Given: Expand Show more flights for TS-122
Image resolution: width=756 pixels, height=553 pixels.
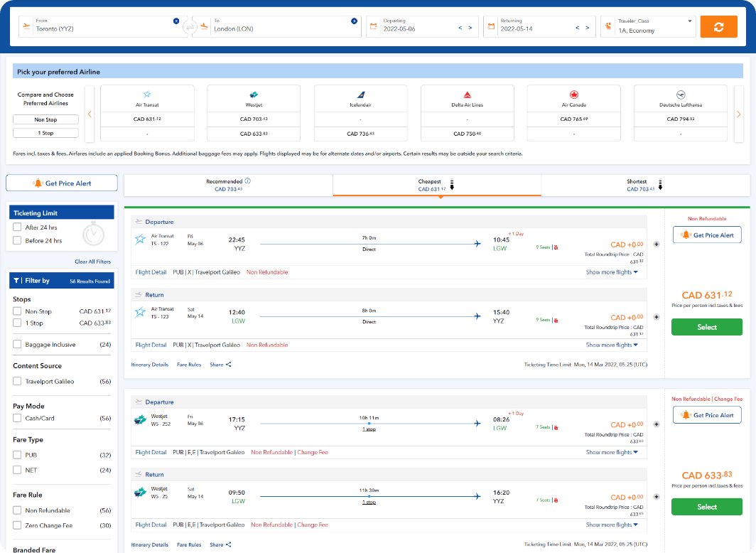Looking at the screenshot, I should 612,272.
